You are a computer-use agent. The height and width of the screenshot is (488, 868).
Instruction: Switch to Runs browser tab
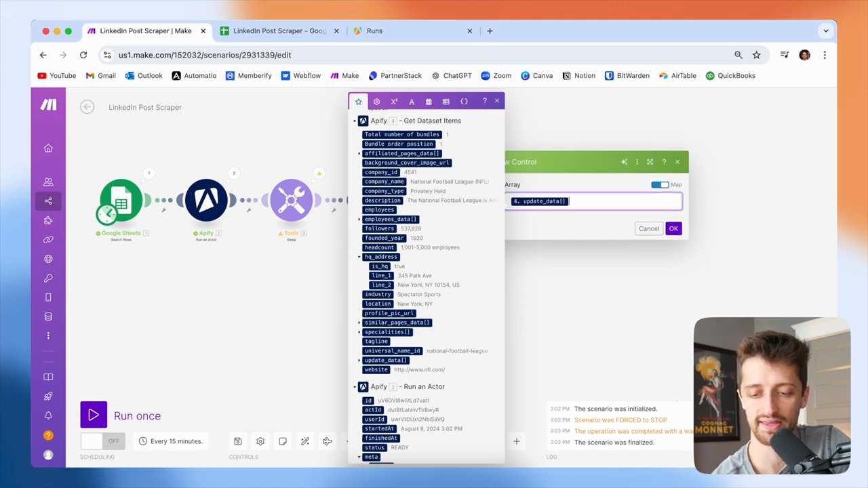[x=414, y=30]
